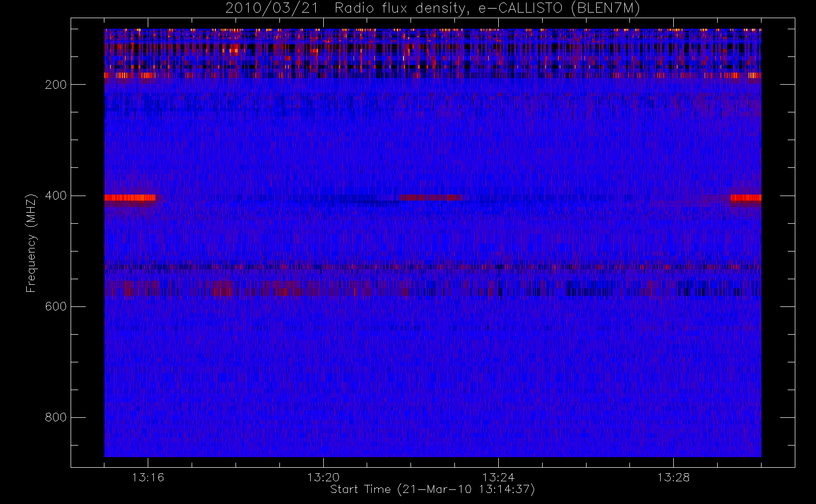Viewport: 816px width, 504px height.
Task: Click the 'Start Time (21-Mar-10 13:14:37)' label
Action: pos(432,489)
